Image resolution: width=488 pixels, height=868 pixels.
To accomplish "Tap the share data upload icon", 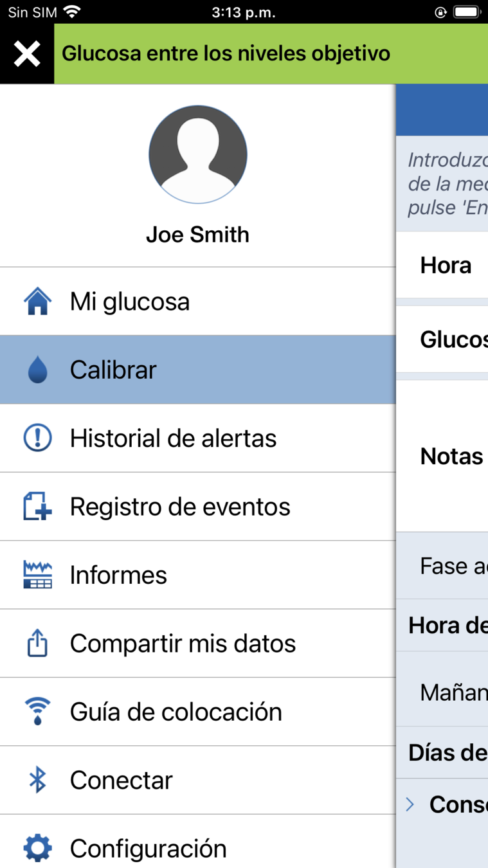I will [x=37, y=644].
